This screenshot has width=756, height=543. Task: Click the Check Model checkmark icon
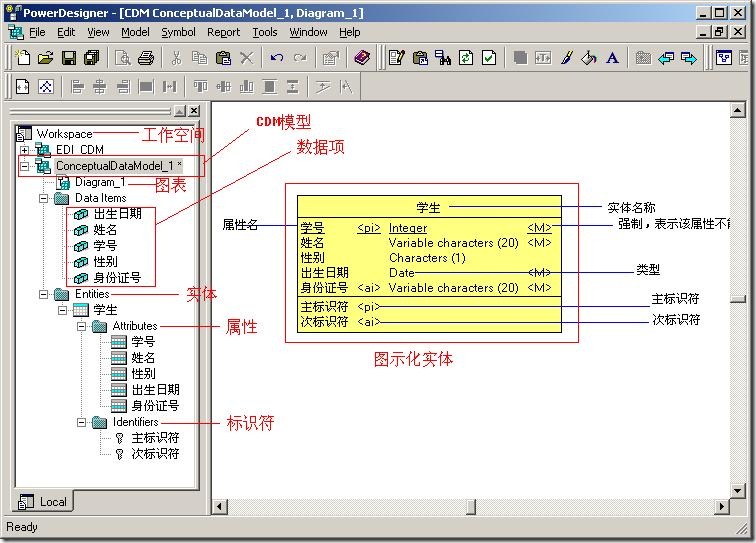(x=489, y=58)
